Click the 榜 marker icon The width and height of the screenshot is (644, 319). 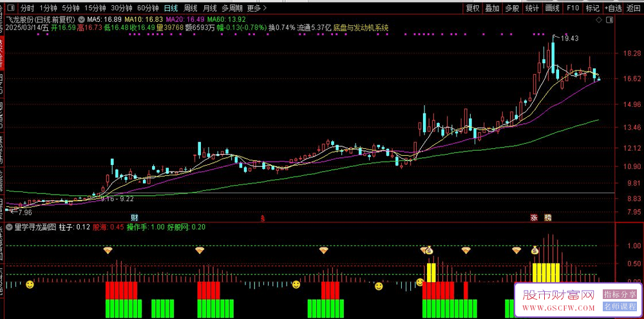547,217
